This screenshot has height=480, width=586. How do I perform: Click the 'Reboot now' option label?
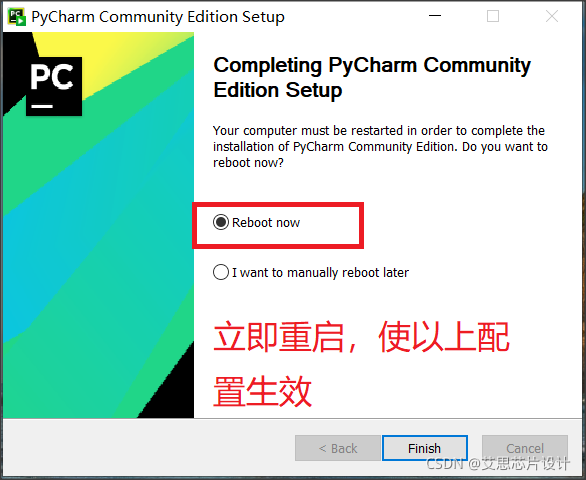(266, 222)
